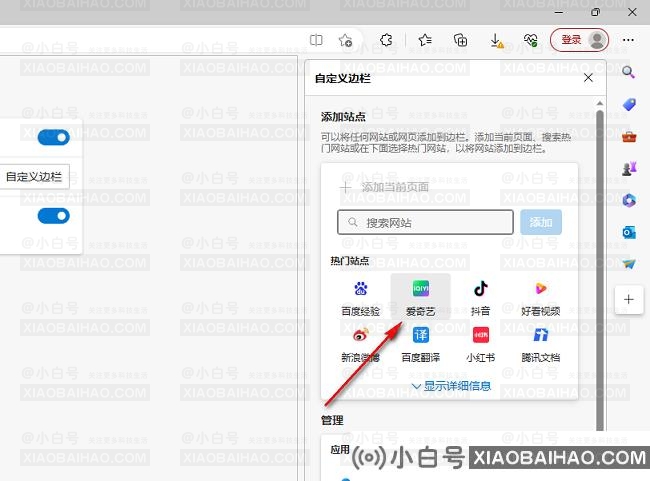Open the Favorites list icon
The image size is (650, 481).
[x=425, y=40]
